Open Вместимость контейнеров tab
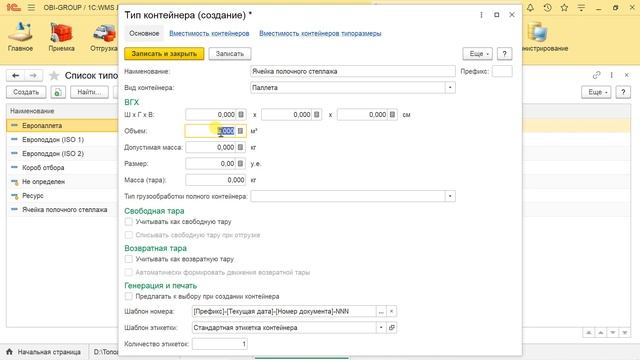 tap(209, 33)
